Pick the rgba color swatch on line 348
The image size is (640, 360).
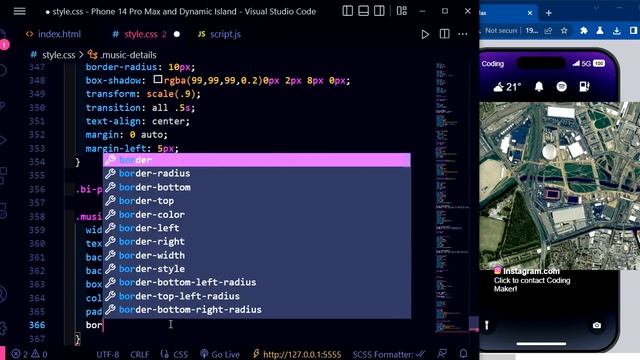(158, 80)
